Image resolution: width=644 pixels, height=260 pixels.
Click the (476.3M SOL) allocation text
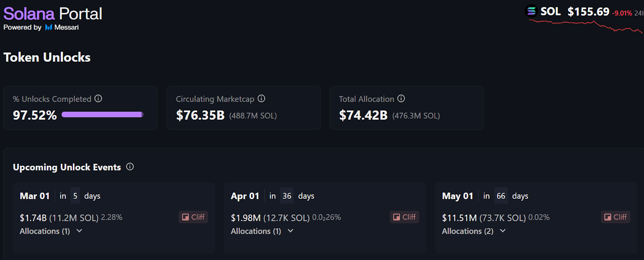[416, 116]
